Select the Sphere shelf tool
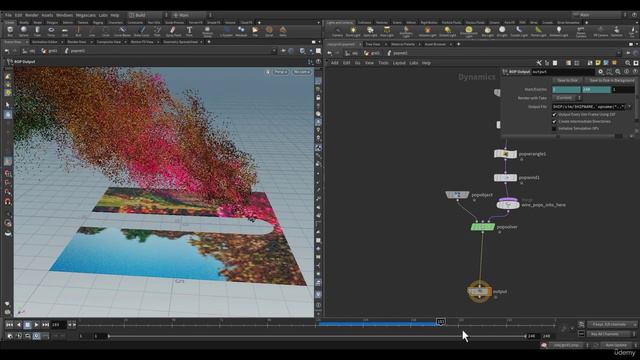This screenshot has width=640, height=360. [24, 31]
